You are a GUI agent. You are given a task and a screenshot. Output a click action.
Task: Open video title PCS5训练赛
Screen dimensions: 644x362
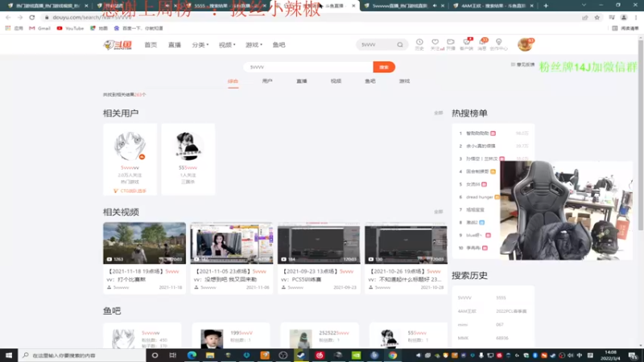(307, 279)
